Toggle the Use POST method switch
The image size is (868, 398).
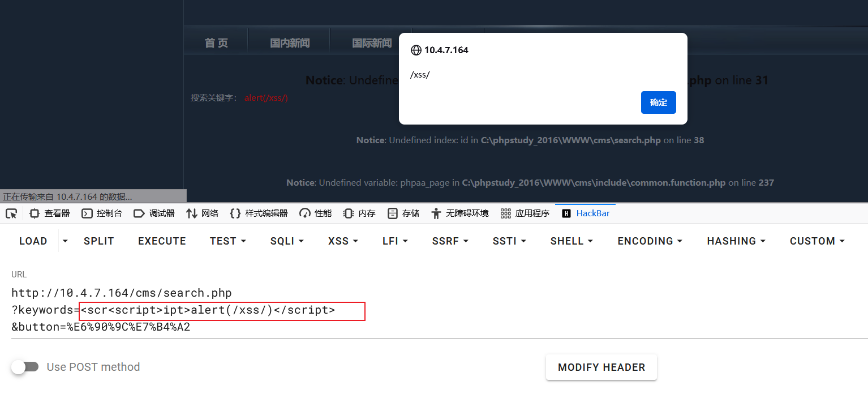(x=25, y=367)
